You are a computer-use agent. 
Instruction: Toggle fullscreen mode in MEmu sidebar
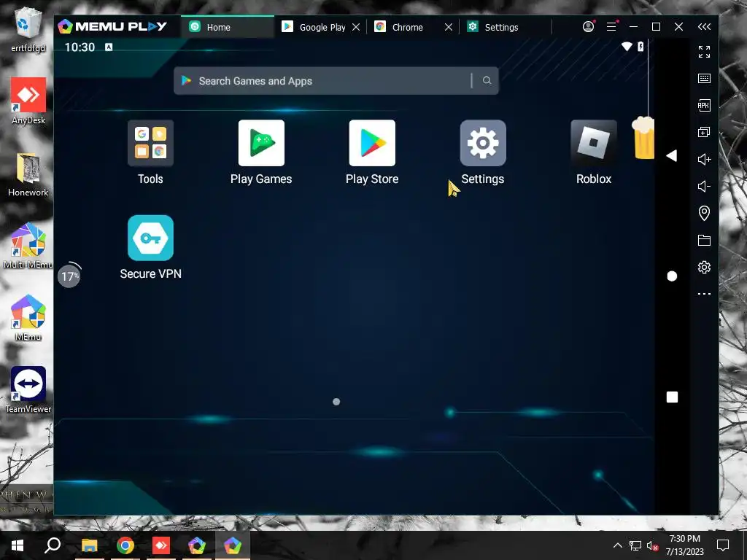(x=704, y=52)
